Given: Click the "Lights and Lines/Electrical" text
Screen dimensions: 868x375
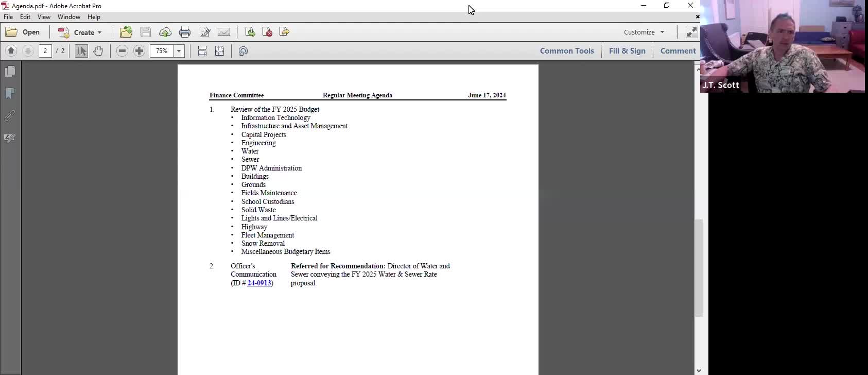Looking at the screenshot, I should pos(280,218).
